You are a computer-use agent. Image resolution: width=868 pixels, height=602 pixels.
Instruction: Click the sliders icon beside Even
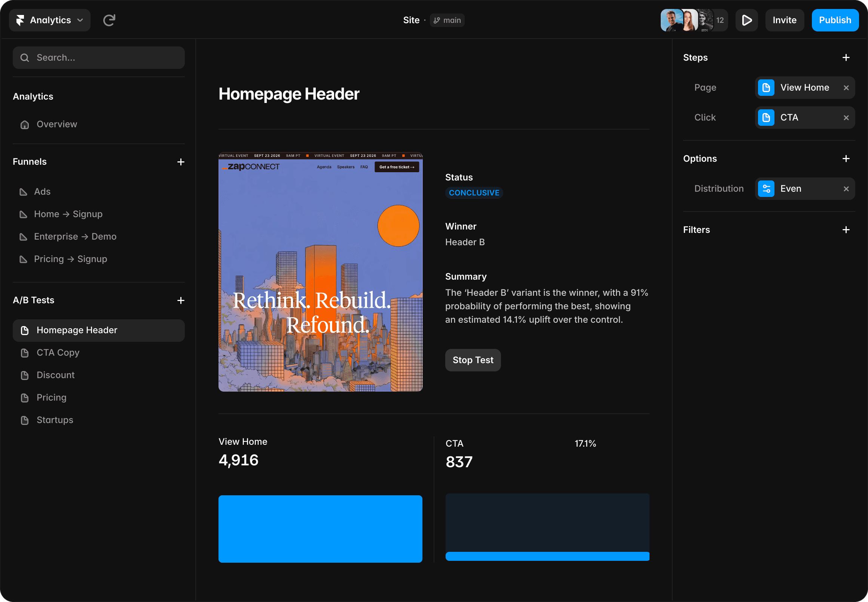pos(766,189)
